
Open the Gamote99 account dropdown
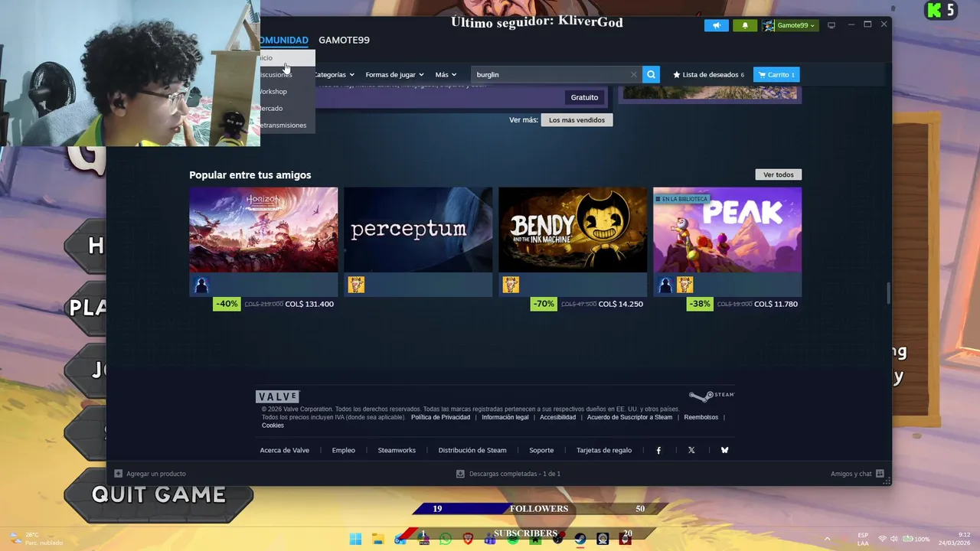click(x=790, y=25)
